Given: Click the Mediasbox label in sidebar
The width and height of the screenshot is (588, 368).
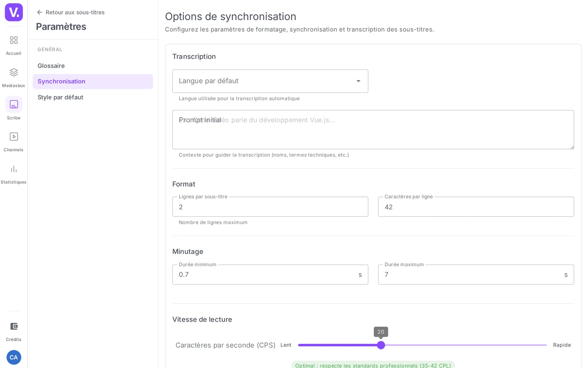Looking at the screenshot, I should click(14, 86).
